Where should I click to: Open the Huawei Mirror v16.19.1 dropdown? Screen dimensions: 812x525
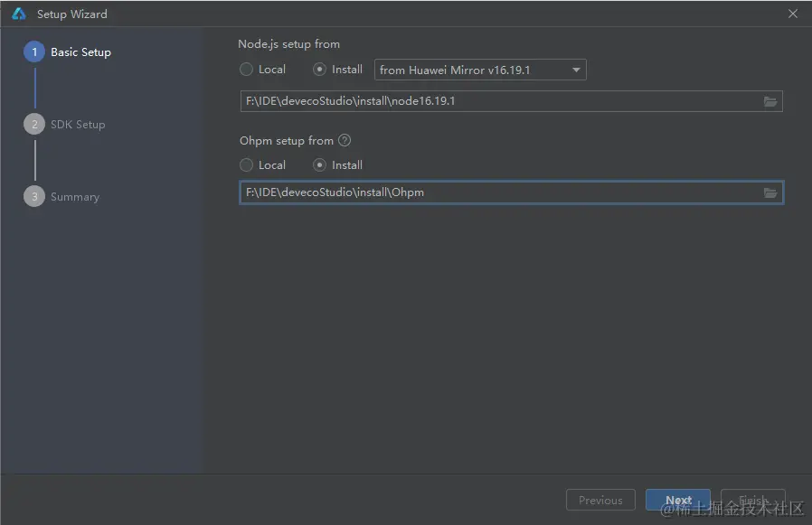pyautogui.click(x=480, y=70)
